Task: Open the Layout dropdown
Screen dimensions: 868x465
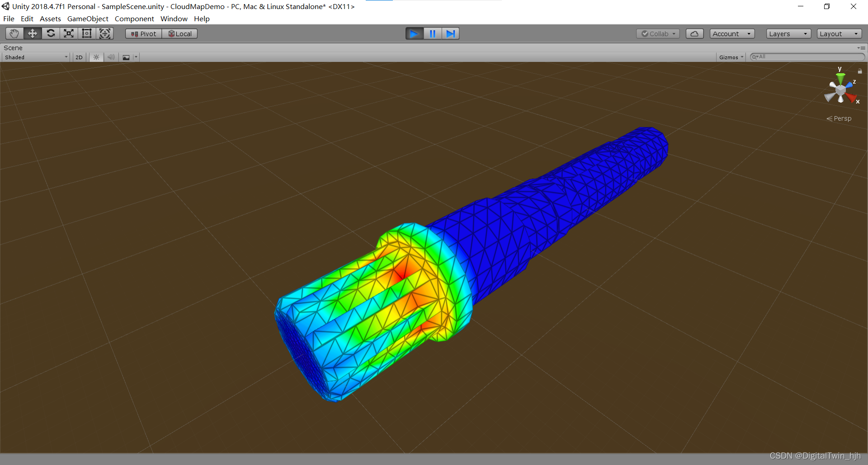Action: pyautogui.click(x=839, y=34)
